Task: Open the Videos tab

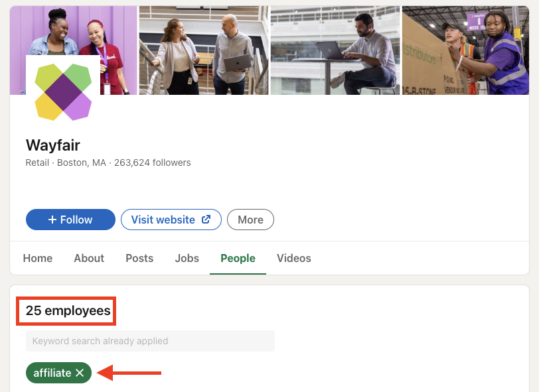Action: click(x=294, y=258)
